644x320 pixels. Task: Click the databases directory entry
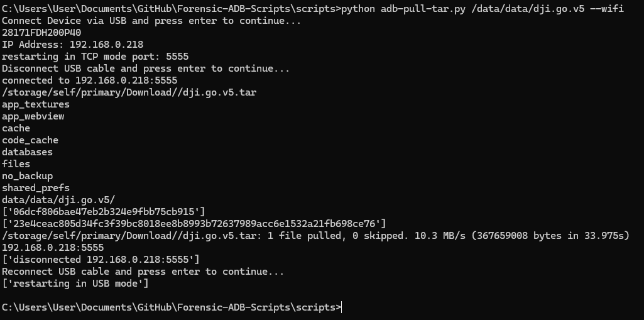tap(28, 152)
